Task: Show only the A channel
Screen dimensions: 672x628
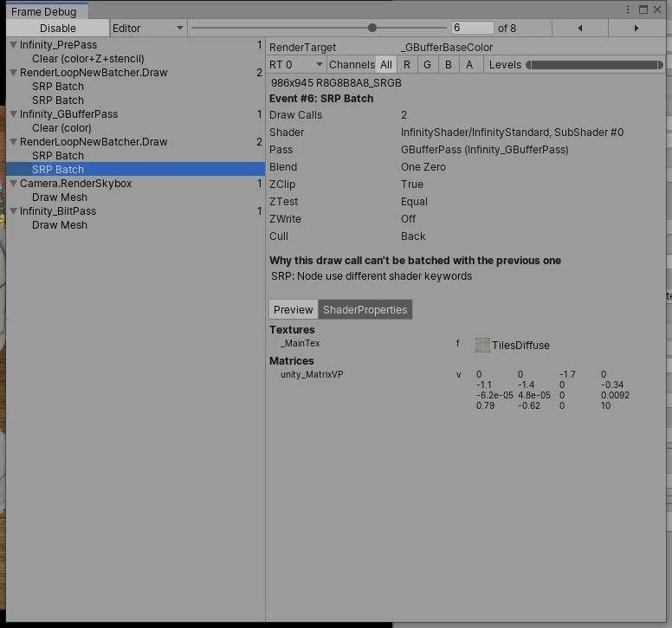Action: 469,65
